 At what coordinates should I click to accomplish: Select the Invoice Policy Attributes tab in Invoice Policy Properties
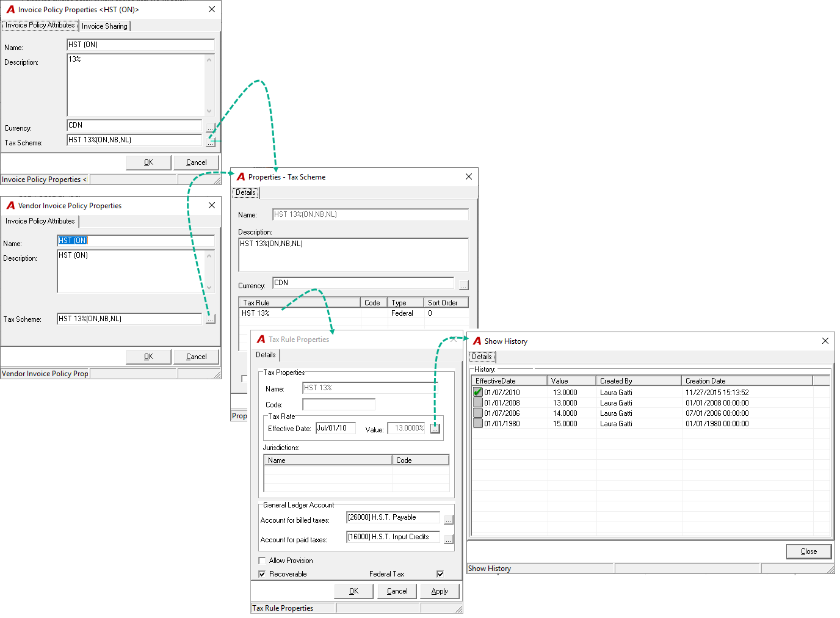pos(40,25)
